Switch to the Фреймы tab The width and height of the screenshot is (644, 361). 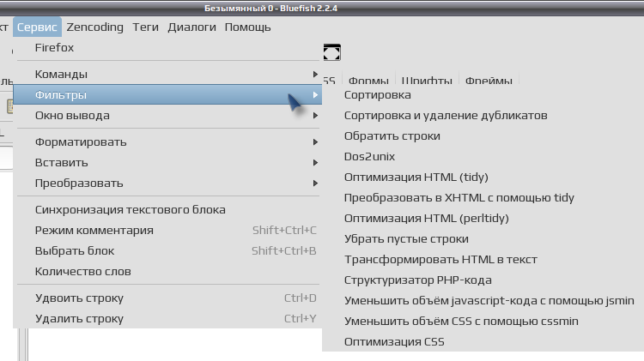pos(489,80)
